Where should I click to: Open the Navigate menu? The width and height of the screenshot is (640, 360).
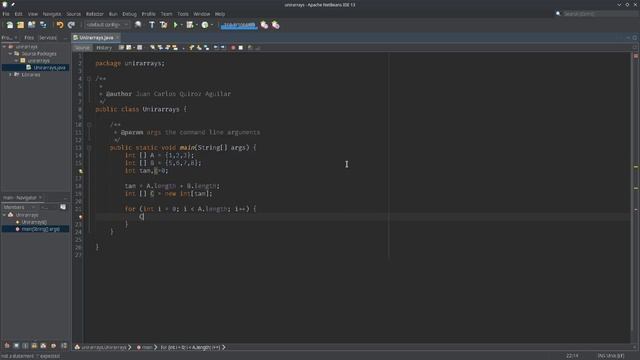click(52, 14)
